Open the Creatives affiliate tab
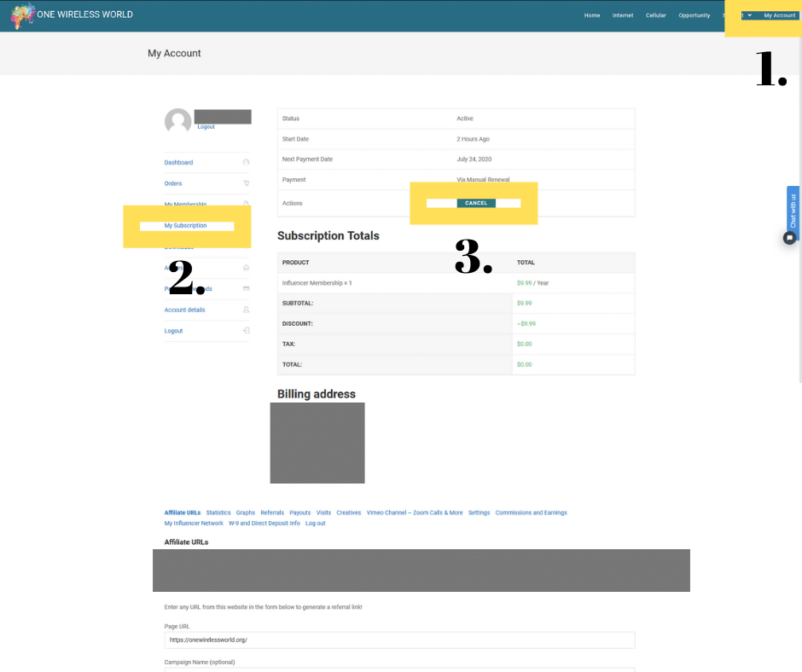This screenshot has height=672, width=802. pyautogui.click(x=349, y=513)
